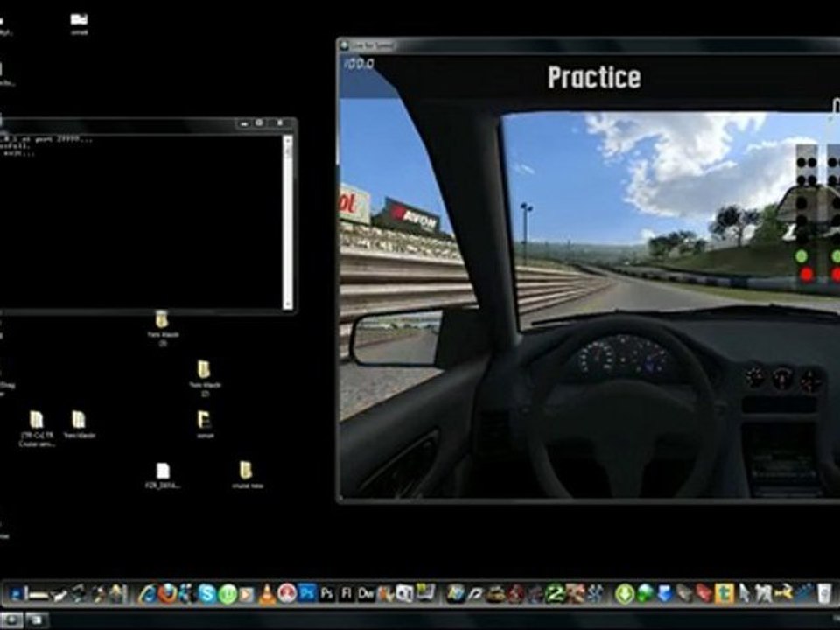The width and height of the screenshot is (840, 630).
Task: Launch the media player play-arrow dock icon
Action: 247,594
